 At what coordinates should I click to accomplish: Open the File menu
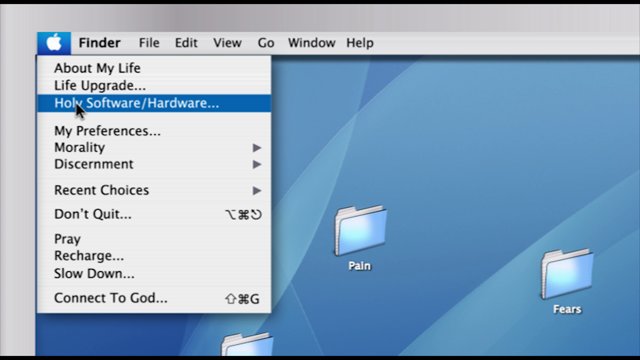click(149, 43)
